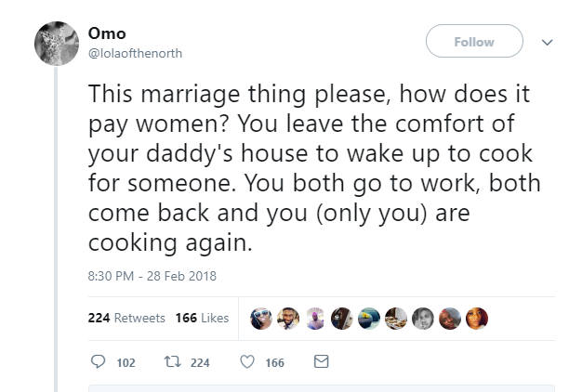Screen dimensions: 582x392
Task: Like the tweet with the heart icon
Action: 246,362
